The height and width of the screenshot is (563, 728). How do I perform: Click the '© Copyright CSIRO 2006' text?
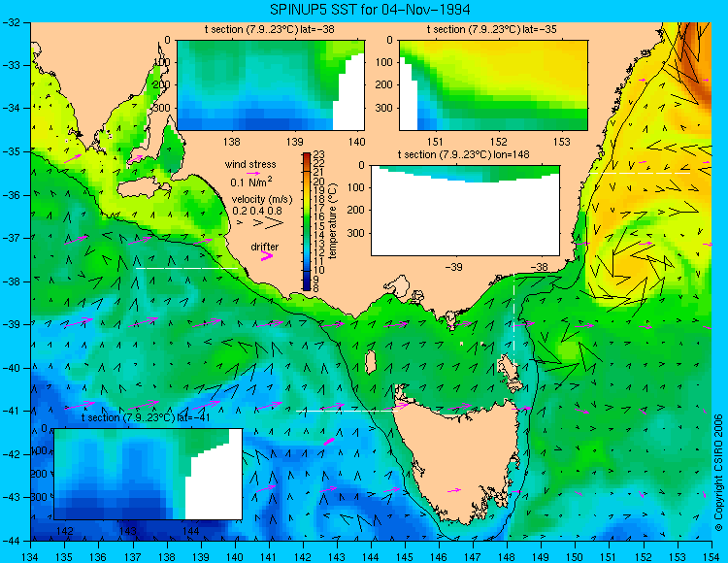(718, 473)
